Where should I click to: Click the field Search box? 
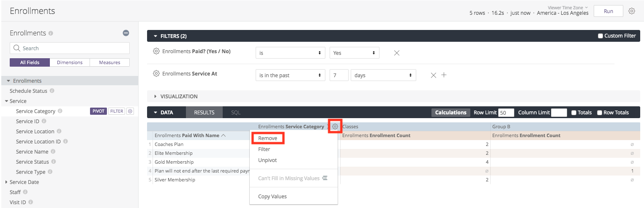(70, 48)
